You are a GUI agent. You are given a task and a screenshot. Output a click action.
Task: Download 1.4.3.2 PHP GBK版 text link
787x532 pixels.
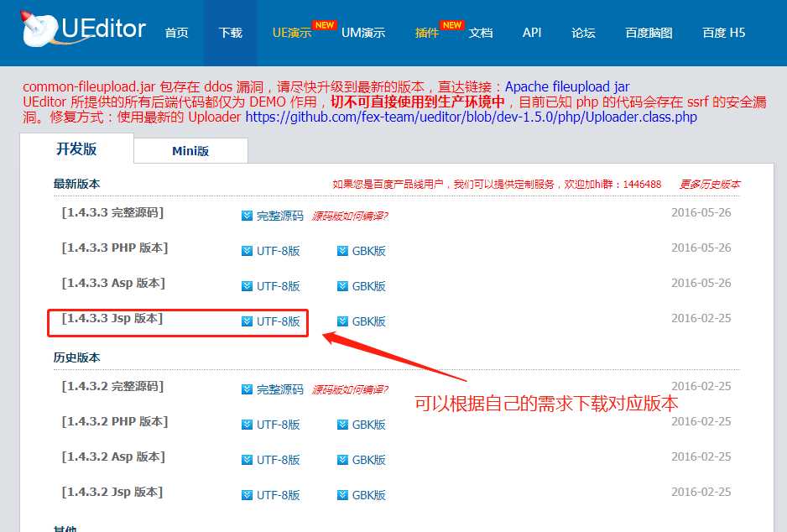pyautogui.click(x=368, y=425)
